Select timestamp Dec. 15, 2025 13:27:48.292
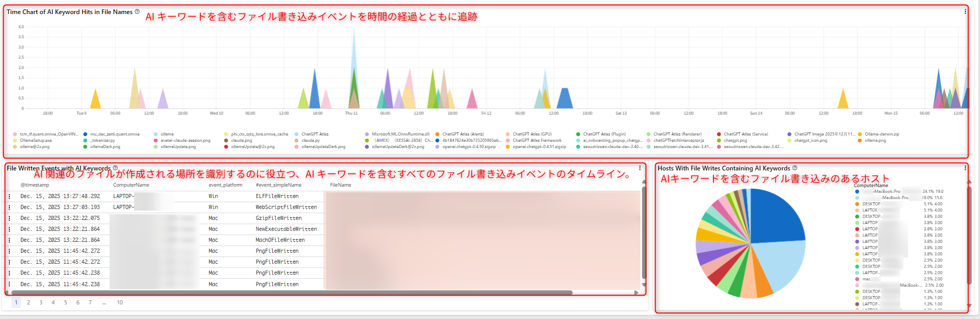Image resolution: width=980 pixels, height=319 pixels. click(x=60, y=197)
